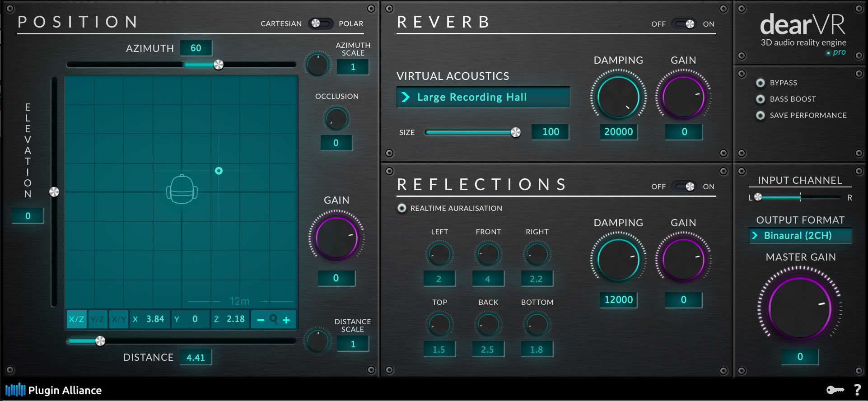Click the Left reflection knob
This screenshot has width=868, height=401.
pyautogui.click(x=439, y=254)
